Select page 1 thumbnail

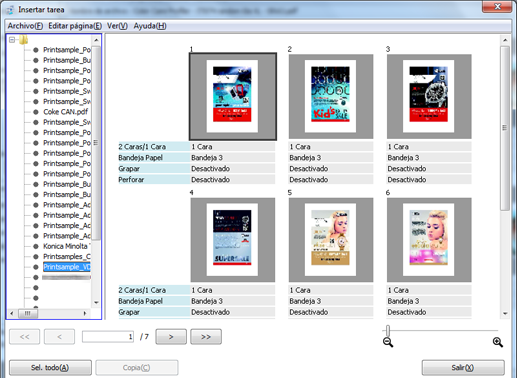point(233,96)
